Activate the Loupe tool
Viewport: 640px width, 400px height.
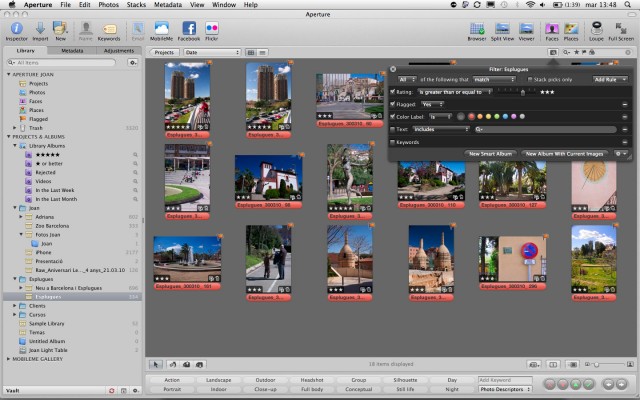click(596, 29)
